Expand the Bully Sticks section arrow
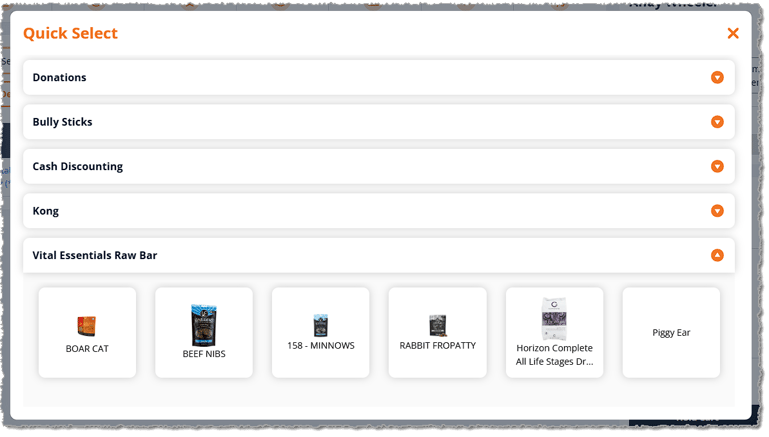 tap(717, 122)
